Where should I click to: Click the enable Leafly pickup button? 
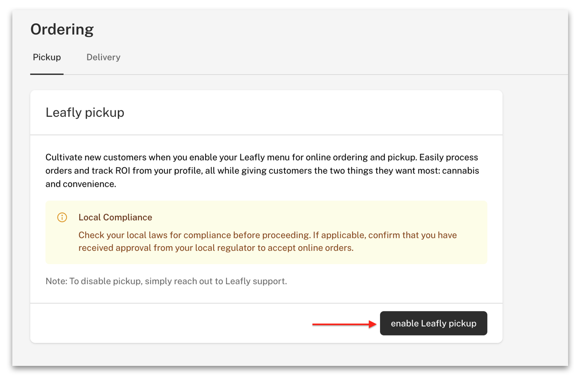click(433, 323)
